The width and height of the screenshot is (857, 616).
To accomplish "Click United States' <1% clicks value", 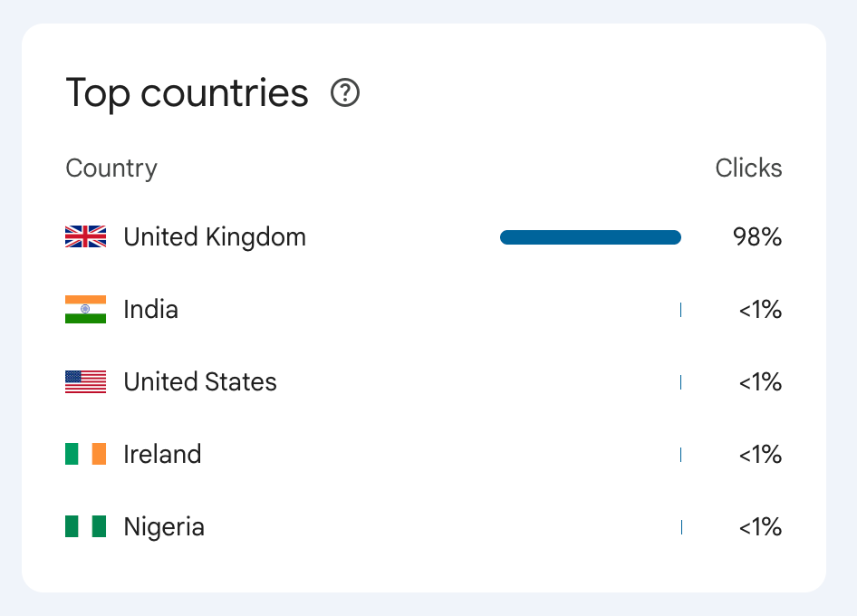I will (760, 382).
